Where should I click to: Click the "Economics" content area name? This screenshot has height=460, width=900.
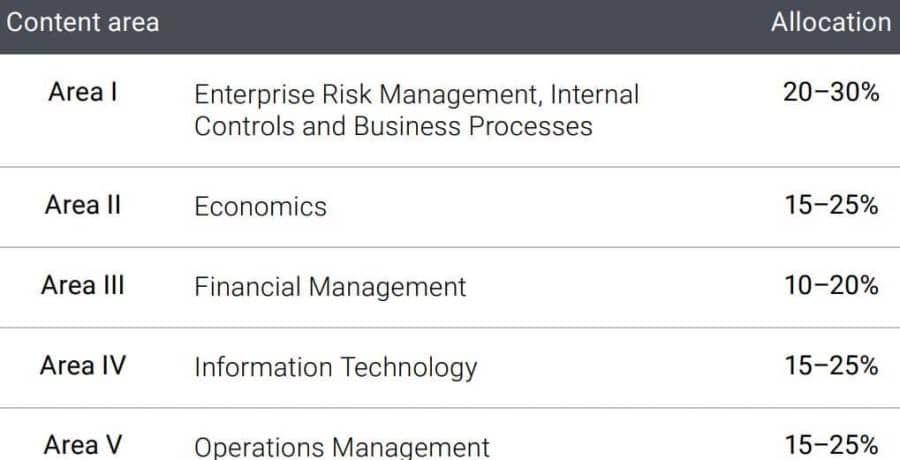pos(260,206)
